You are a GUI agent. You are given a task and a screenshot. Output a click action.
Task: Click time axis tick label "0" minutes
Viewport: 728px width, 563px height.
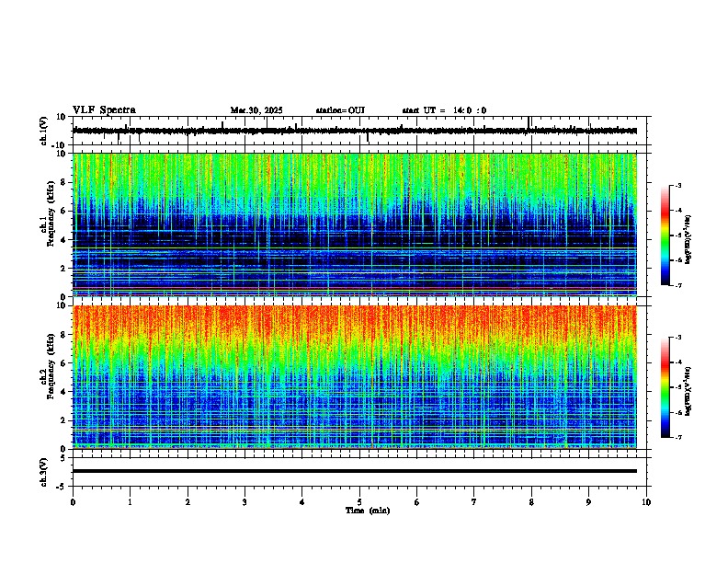73,502
